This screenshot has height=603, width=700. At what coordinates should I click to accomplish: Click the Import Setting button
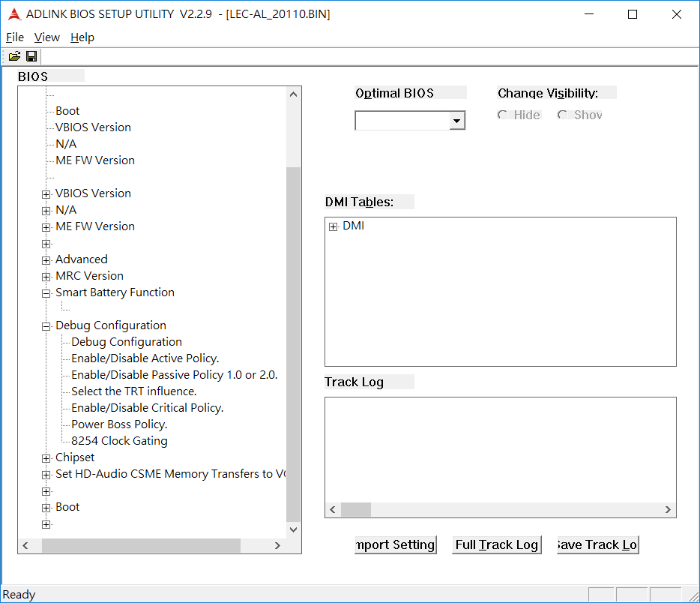pos(396,545)
